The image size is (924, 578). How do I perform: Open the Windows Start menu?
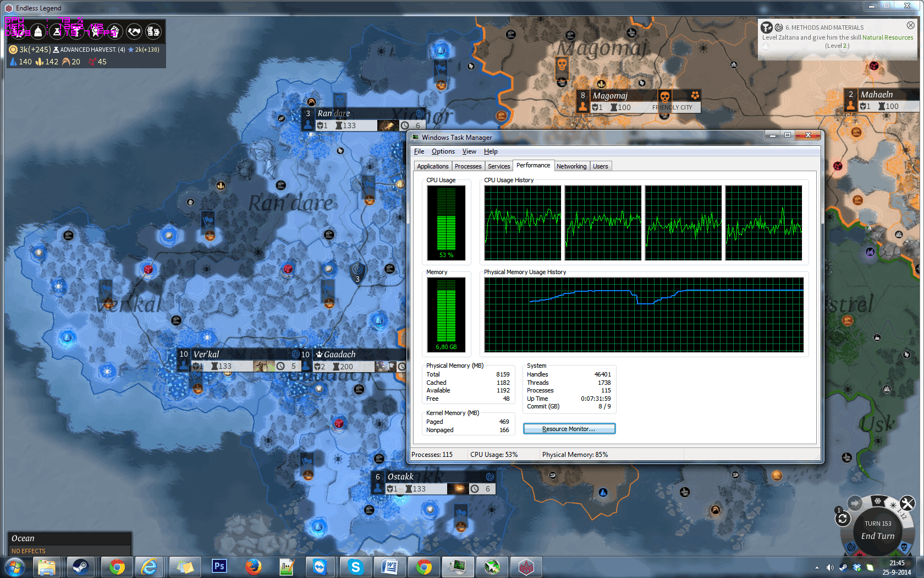point(15,567)
